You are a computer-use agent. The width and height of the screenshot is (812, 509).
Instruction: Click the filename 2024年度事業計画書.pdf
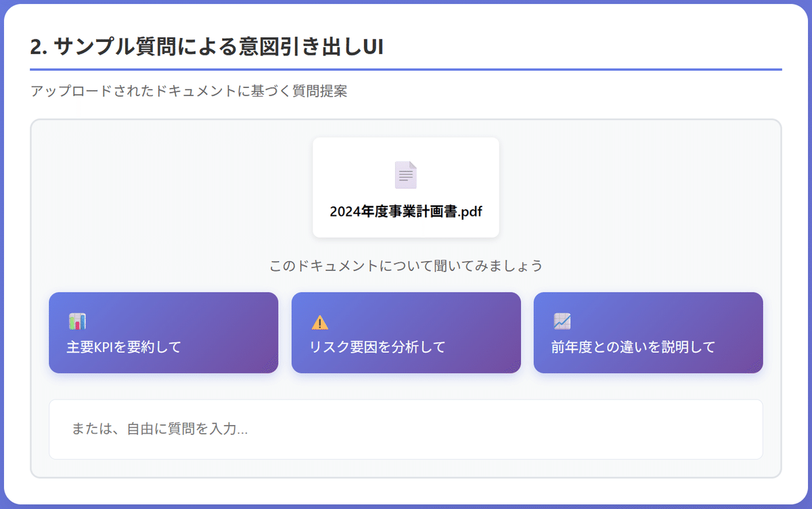point(405,211)
